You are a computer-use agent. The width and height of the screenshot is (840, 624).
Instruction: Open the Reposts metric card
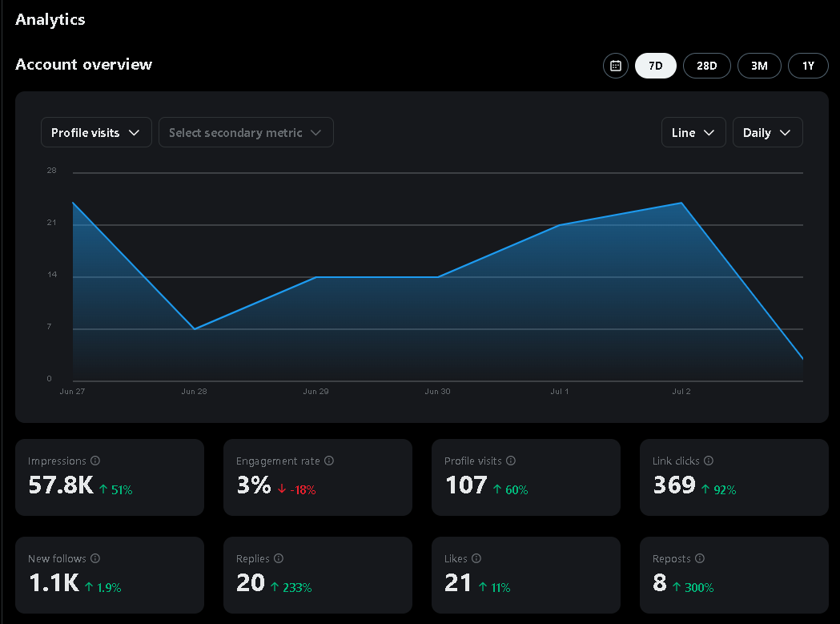(x=733, y=575)
